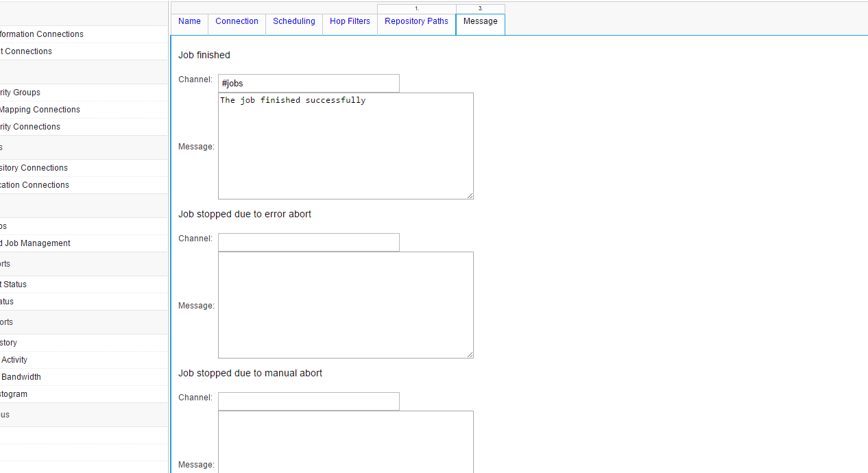Grab resize handle of error abort message box
Image resolution: width=868 pixels, height=473 pixels.
tap(470, 355)
